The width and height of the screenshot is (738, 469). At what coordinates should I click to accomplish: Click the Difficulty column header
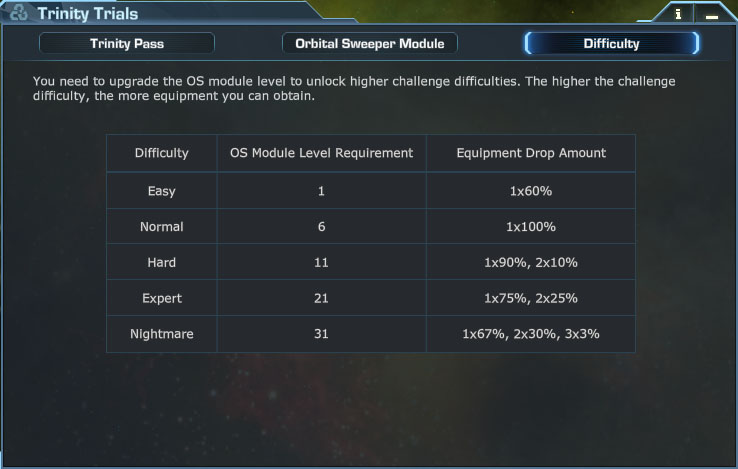click(162, 153)
